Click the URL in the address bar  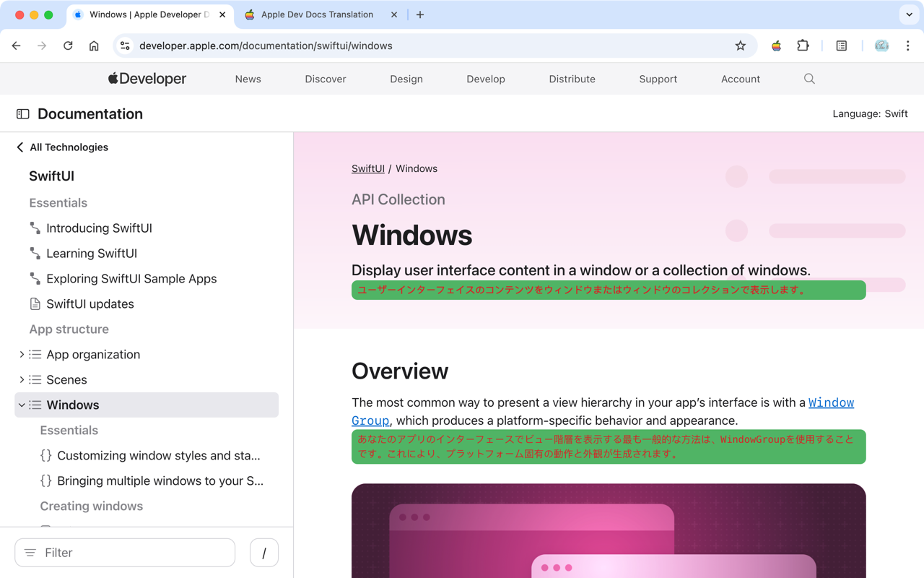[266, 46]
